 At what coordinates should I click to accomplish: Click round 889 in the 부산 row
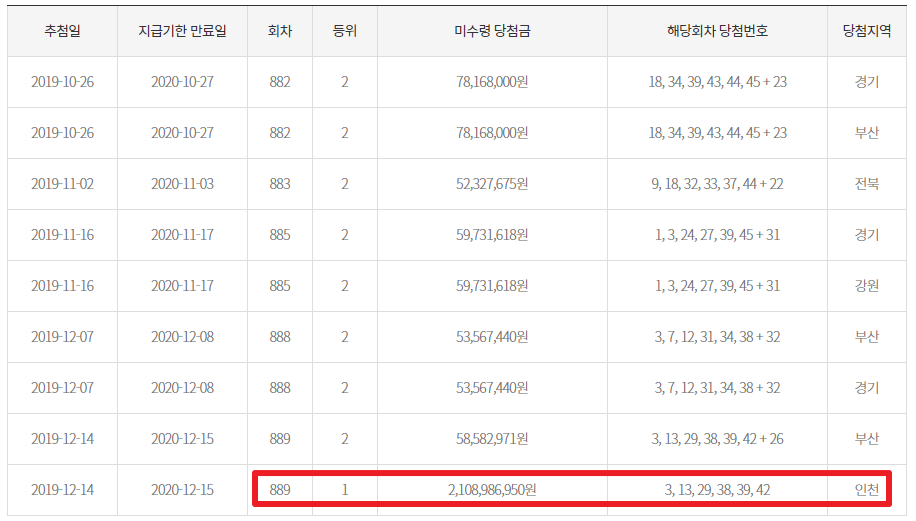click(x=280, y=439)
